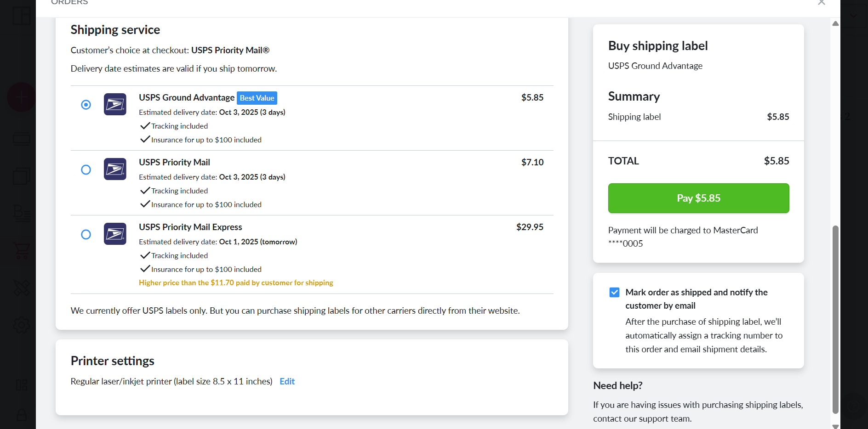Click the red plus add button in sidebar
Image resolution: width=868 pixels, height=429 pixels.
tap(21, 97)
